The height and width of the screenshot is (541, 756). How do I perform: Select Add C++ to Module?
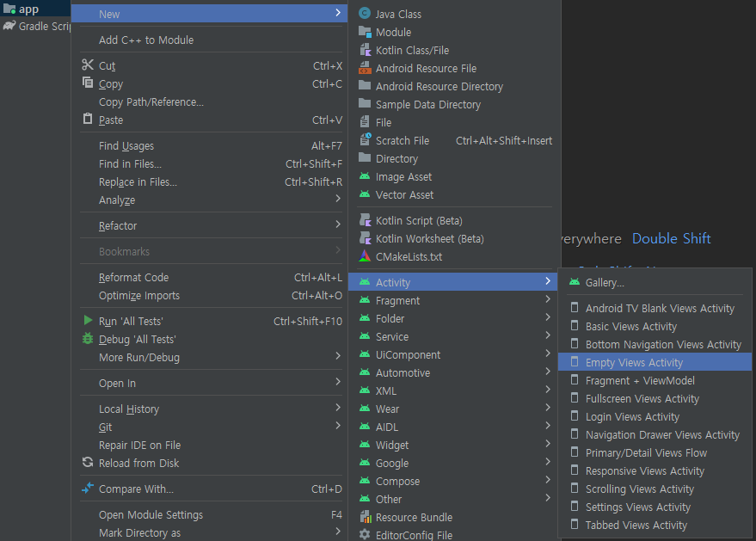[x=209, y=40]
